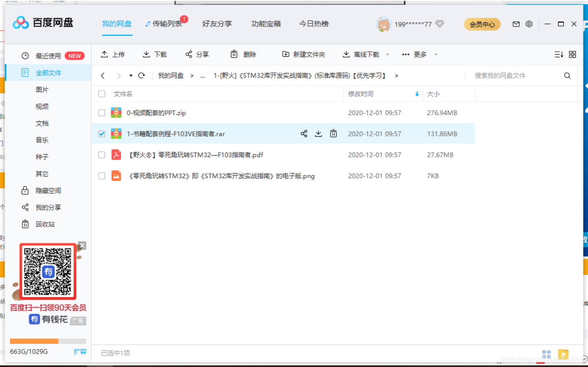
Task: Open the settings hexagon icon
Action: [529, 24]
